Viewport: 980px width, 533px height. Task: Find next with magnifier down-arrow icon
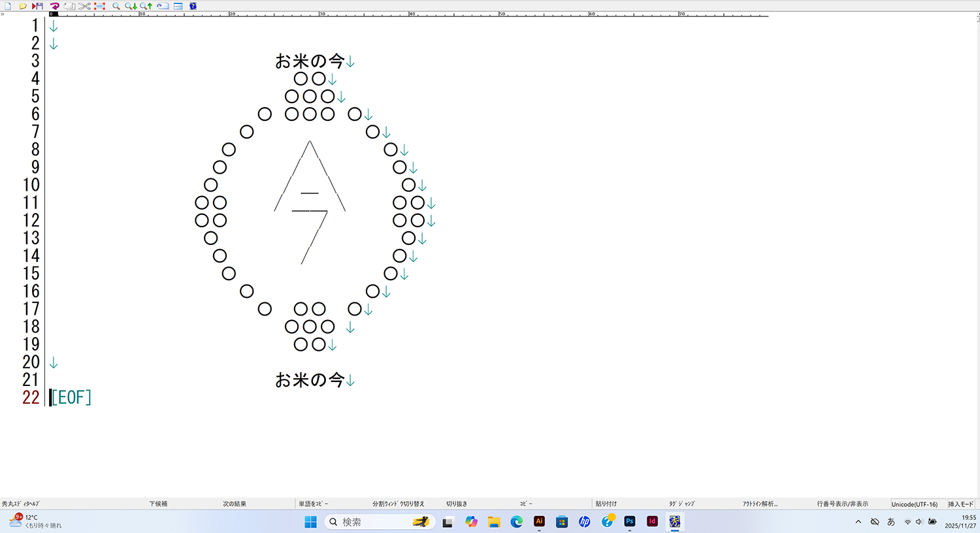131,6
